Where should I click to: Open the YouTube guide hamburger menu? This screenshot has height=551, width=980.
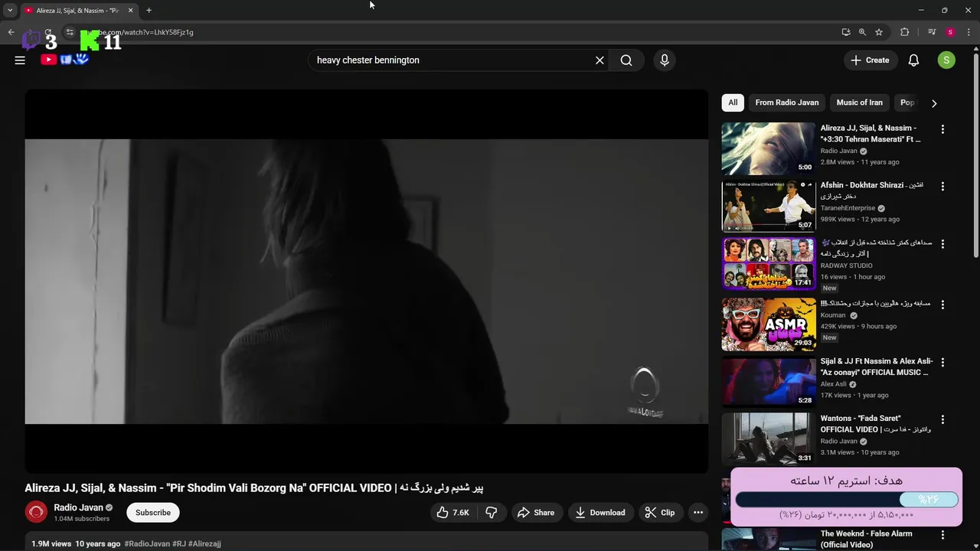click(20, 60)
